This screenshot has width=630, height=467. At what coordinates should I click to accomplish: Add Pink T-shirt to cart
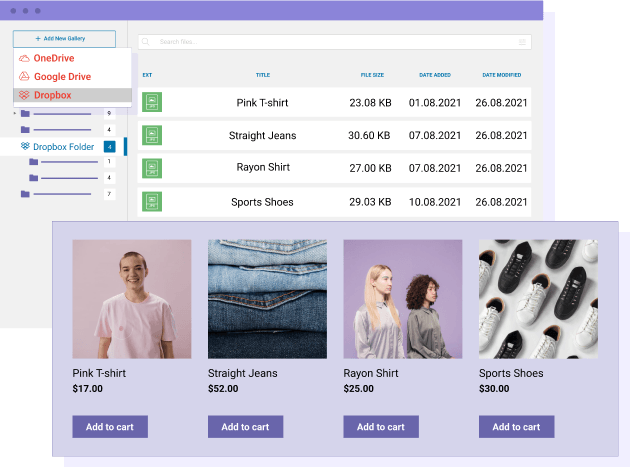pos(110,427)
